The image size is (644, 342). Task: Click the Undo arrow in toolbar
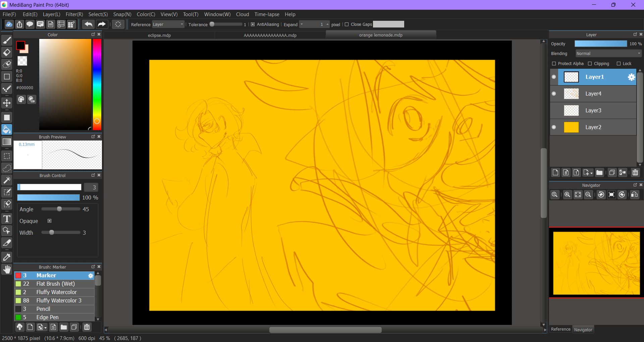tap(89, 24)
